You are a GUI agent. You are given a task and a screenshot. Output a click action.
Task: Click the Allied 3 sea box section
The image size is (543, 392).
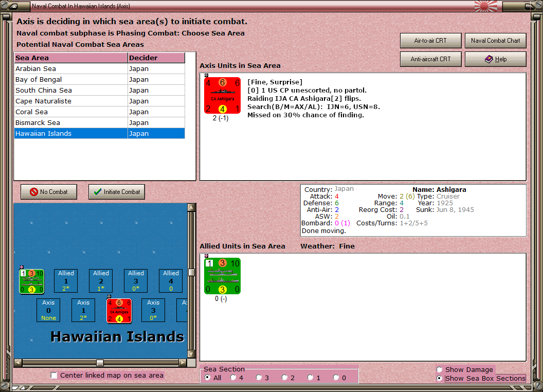pos(136,281)
